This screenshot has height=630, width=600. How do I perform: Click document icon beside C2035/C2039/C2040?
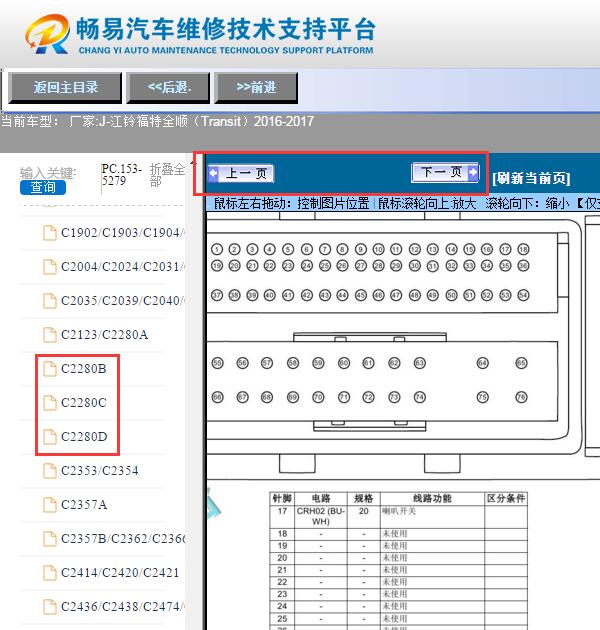[x=50, y=301]
